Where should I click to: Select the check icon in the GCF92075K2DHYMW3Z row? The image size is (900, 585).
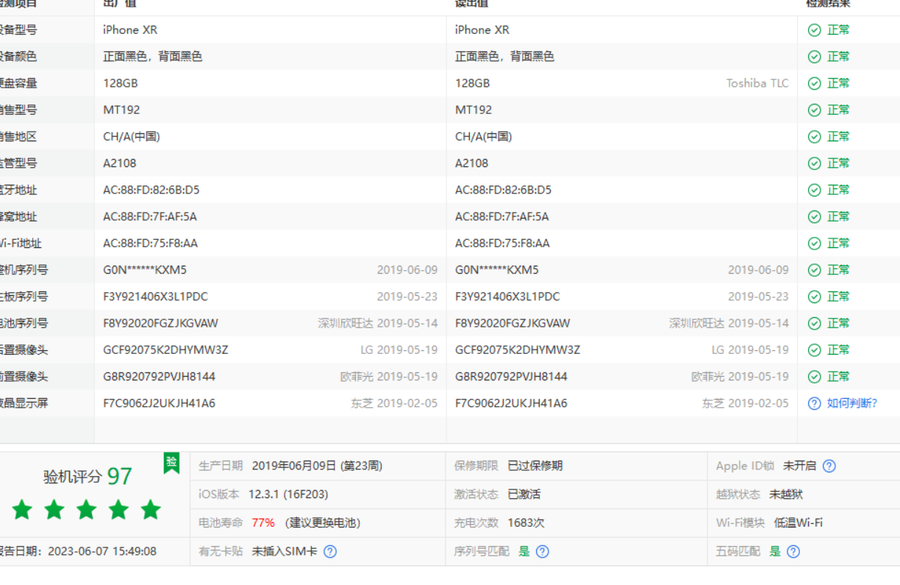tap(814, 350)
